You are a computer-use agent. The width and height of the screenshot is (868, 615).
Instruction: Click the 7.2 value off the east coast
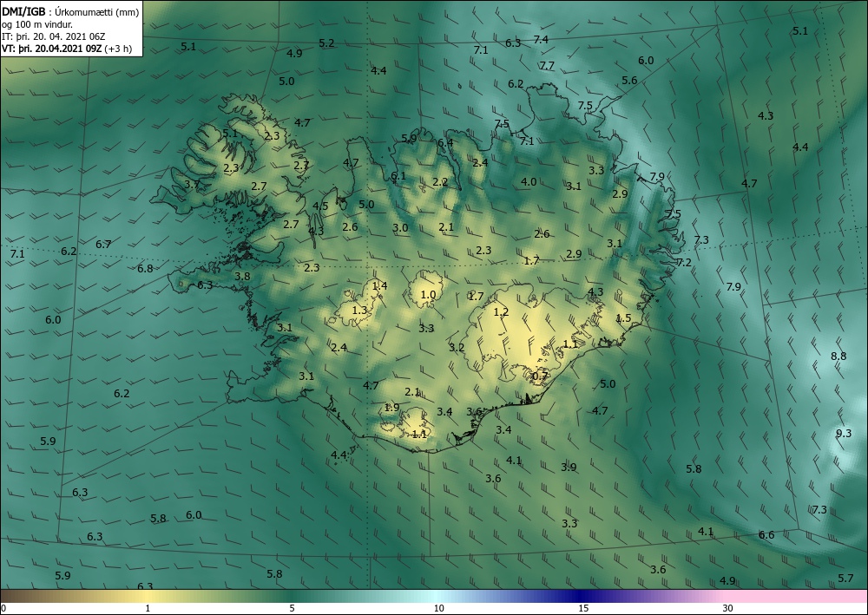684,263
